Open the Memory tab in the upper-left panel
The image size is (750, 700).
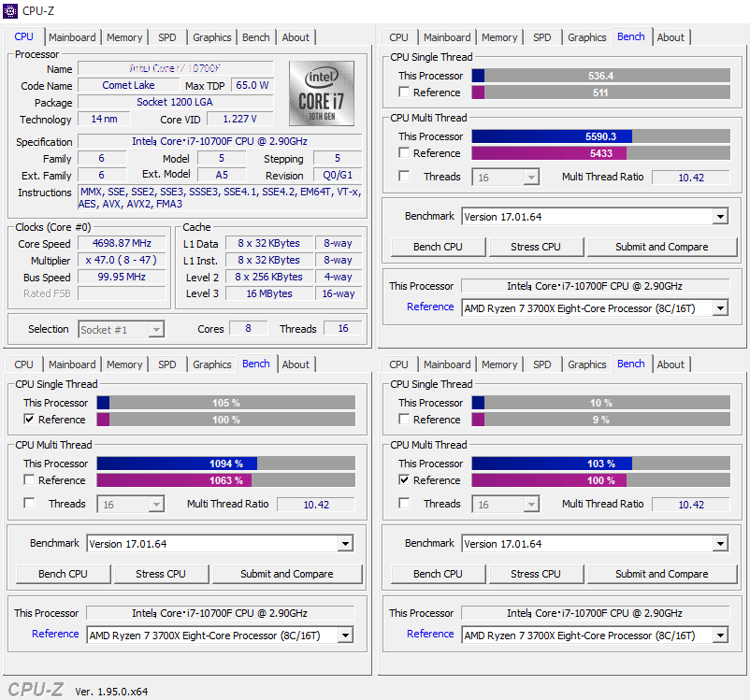(x=124, y=37)
